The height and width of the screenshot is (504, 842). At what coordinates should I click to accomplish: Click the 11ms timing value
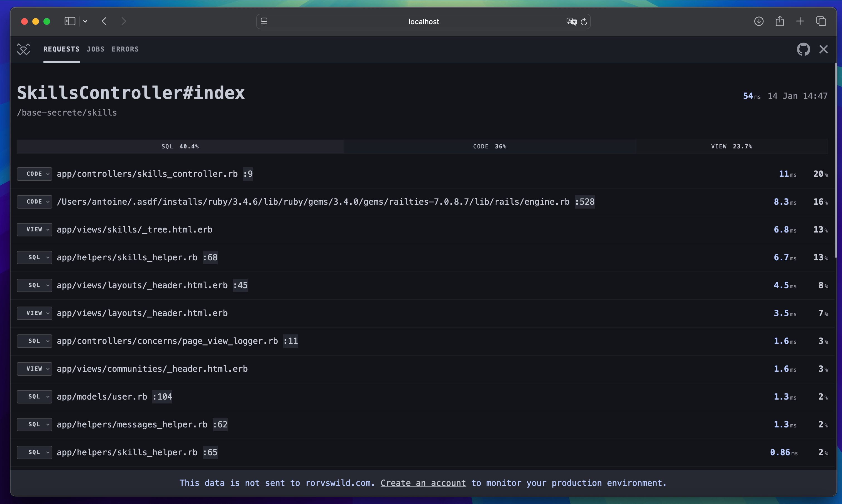(x=787, y=174)
